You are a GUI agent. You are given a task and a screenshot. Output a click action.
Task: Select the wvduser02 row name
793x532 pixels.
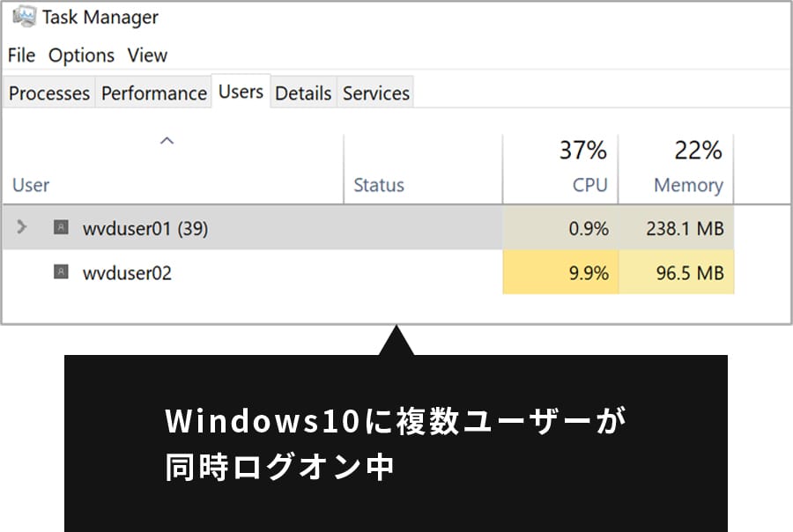[x=127, y=274]
